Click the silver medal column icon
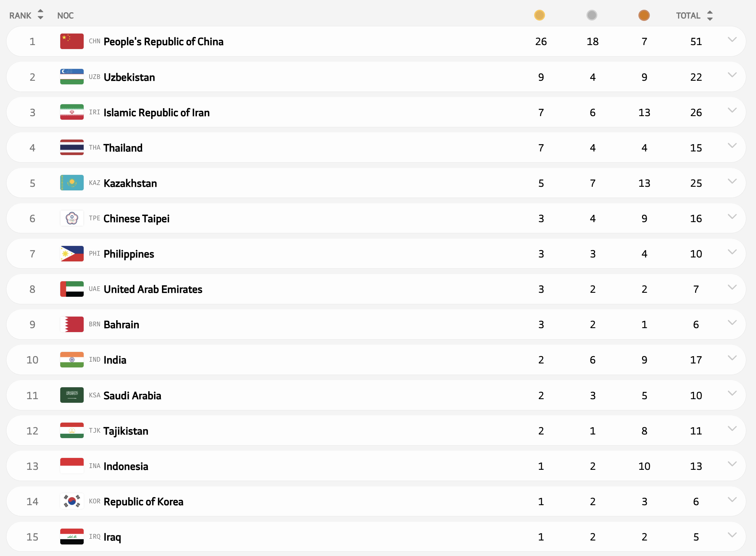 coord(592,15)
